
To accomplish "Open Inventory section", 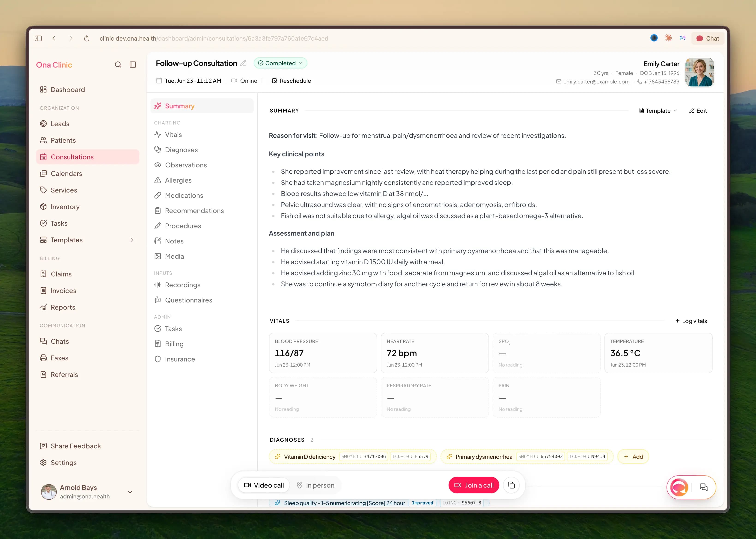I will click(x=88, y=207).
